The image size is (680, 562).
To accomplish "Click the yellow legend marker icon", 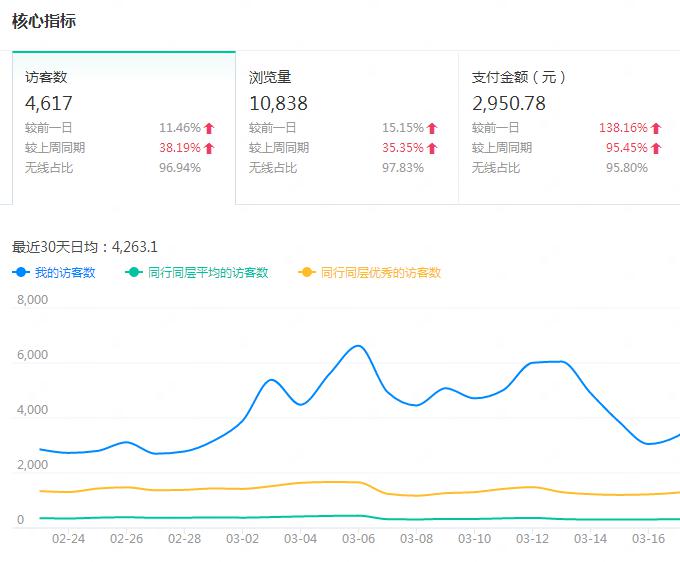I will click(x=307, y=272).
